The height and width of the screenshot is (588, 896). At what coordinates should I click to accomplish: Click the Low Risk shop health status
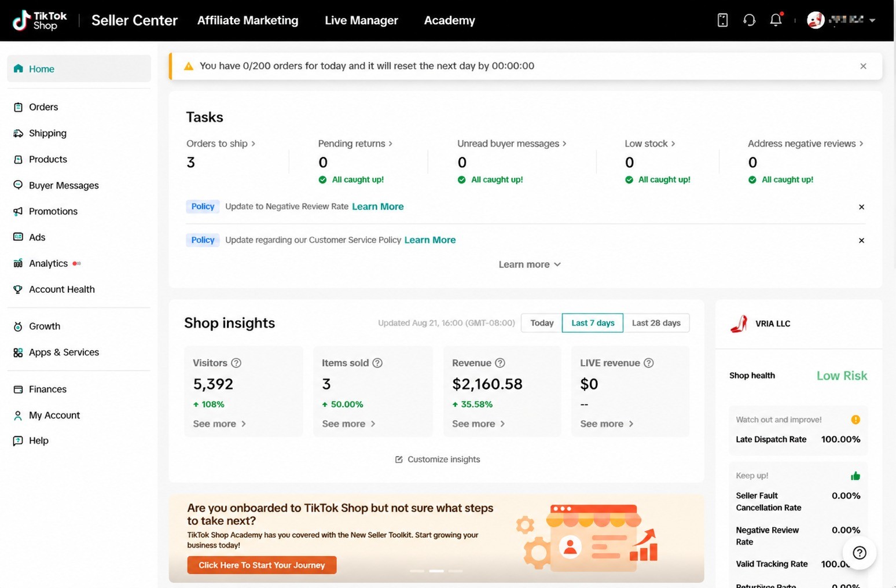tap(842, 376)
